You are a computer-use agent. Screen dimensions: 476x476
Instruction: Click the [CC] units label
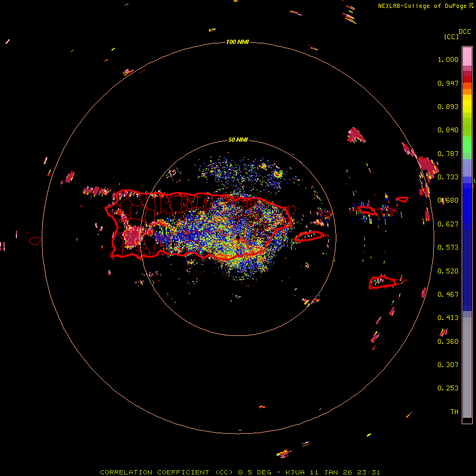point(451,36)
